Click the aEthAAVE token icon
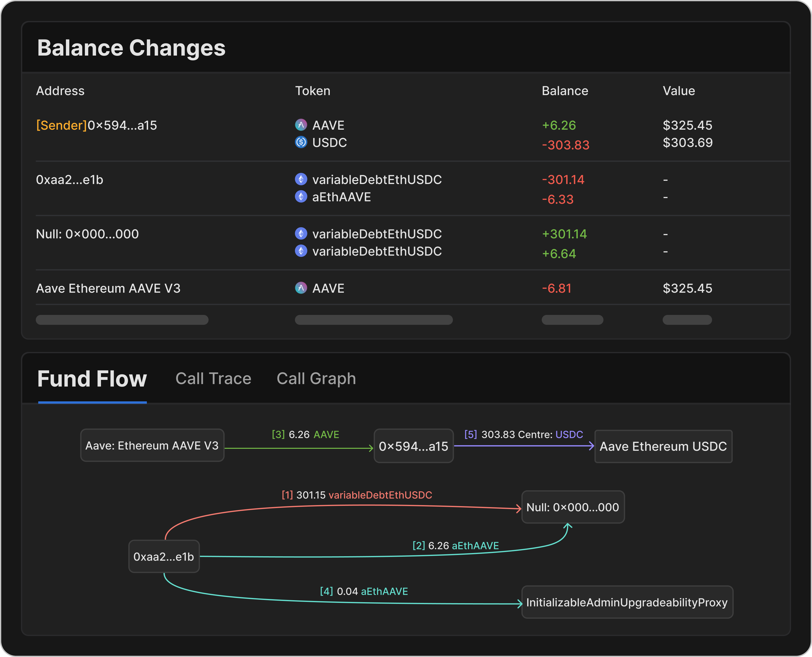812x657 pixels. point(301,197)
